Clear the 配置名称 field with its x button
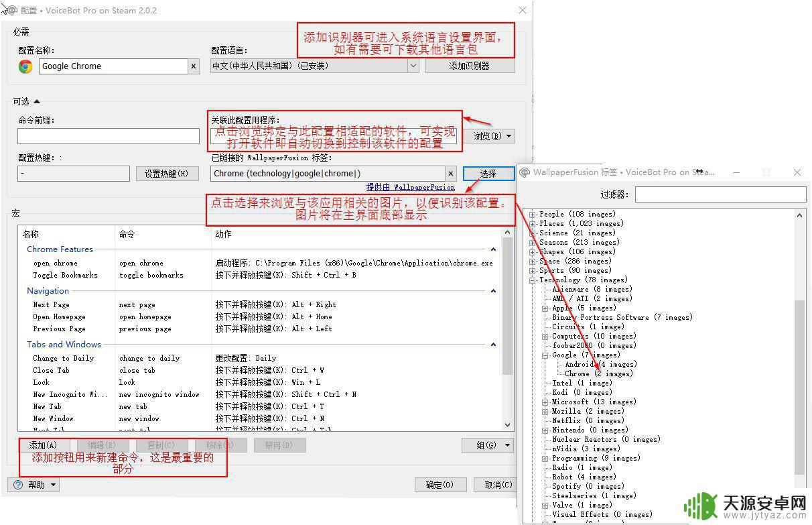The width and height of the screenshot is (812, 525). (x=194, y=66)
